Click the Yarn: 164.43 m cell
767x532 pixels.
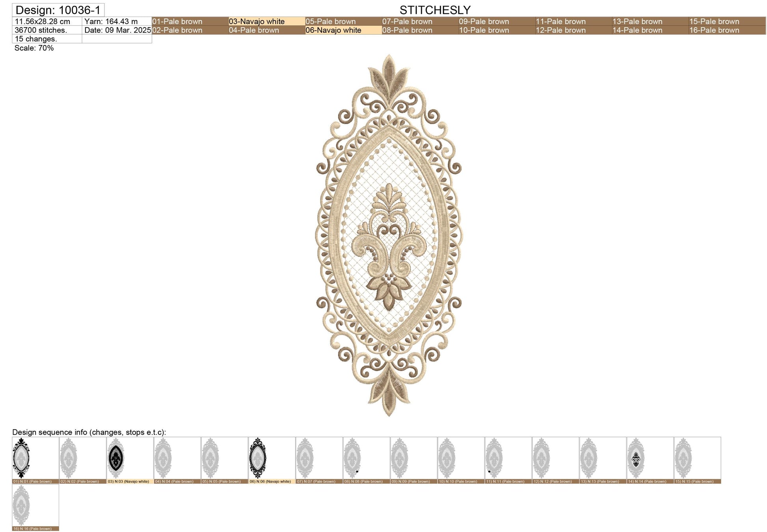[x=117, y=21]
